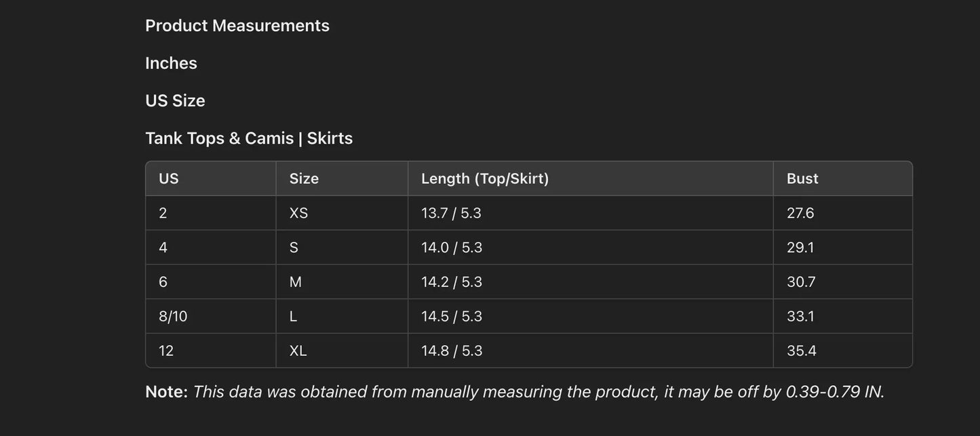980x436 pixels.
Task: Click the Bust column header
Action: point(802,178)
